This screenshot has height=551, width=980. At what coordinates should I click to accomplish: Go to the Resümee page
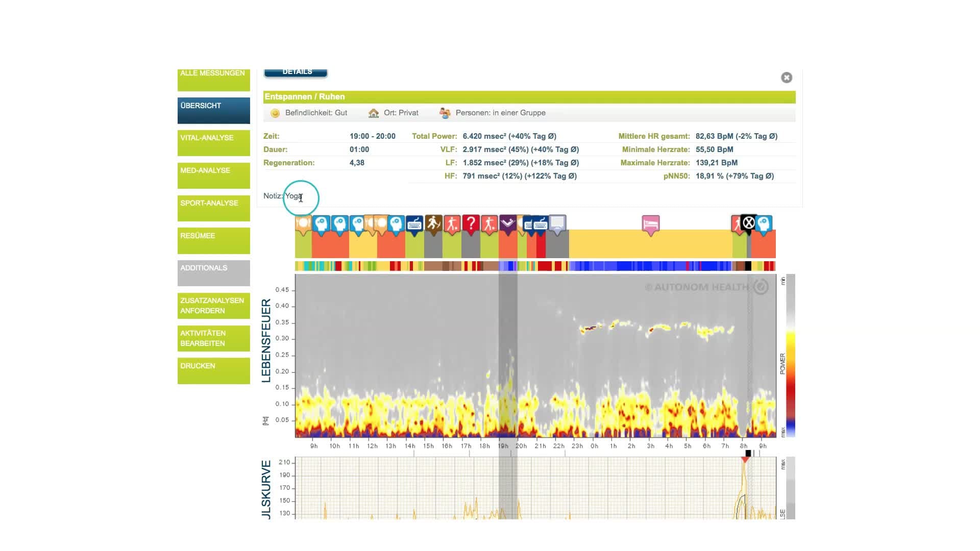click(213, 241)
